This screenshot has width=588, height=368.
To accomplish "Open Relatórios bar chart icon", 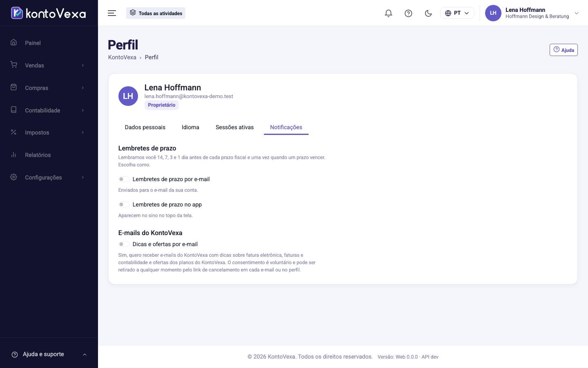I will [13, 155].
